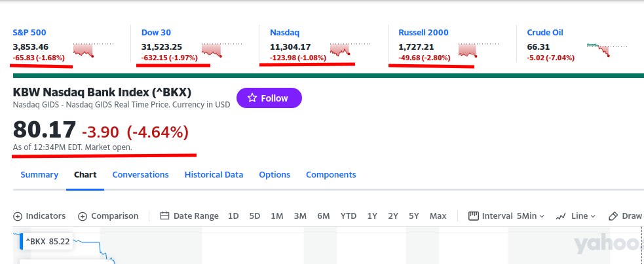The height and width of the screenshot is (264, 644).
Task: Select the YTD range option
Action: coord(349,216)
